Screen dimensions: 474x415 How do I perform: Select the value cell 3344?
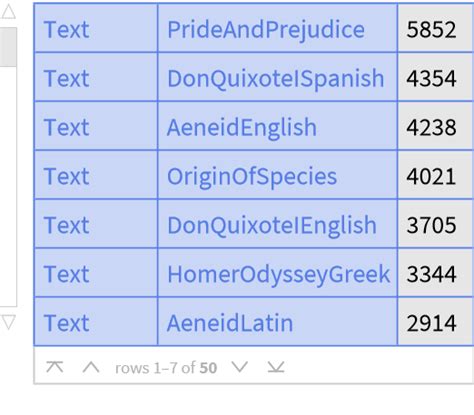tap(436, 273)
